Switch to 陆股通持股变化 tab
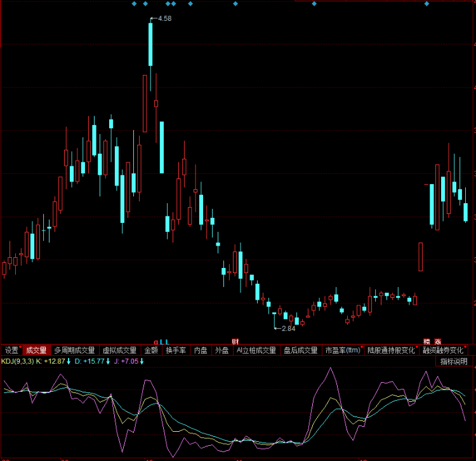Image resolution: width=476 pixels, height=461 pixels. [x=391, y=350]
